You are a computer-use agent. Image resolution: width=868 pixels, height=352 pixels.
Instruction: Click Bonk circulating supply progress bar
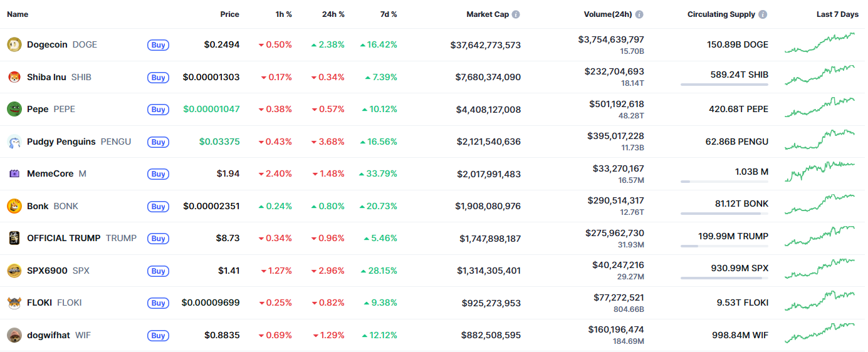[724, 214]
